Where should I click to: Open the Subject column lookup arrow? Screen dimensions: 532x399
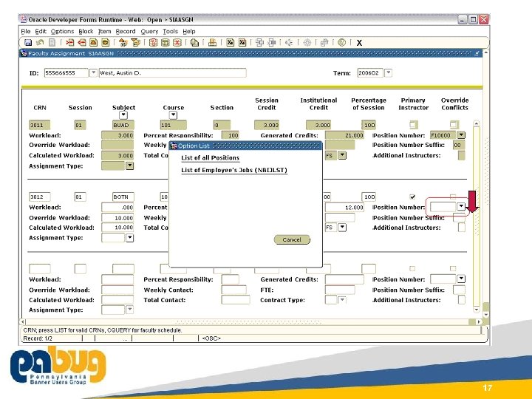(x=123, y=115)
